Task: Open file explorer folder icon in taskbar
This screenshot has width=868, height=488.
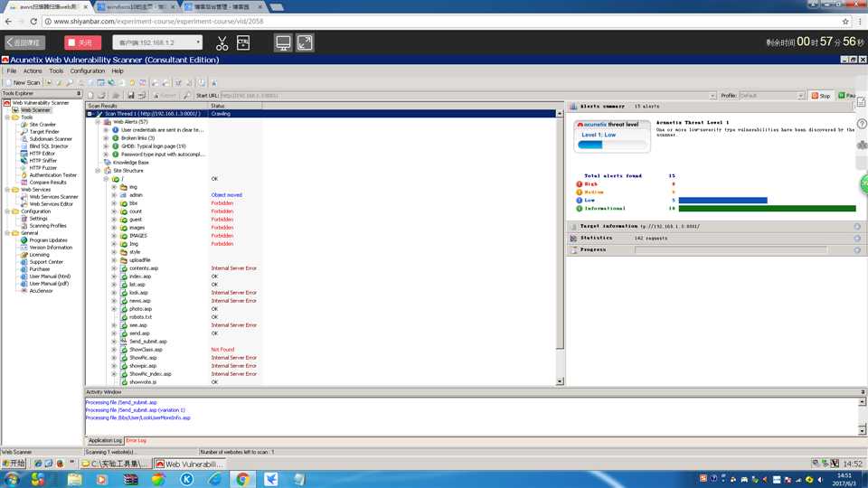Action: [x=74, y=479]
